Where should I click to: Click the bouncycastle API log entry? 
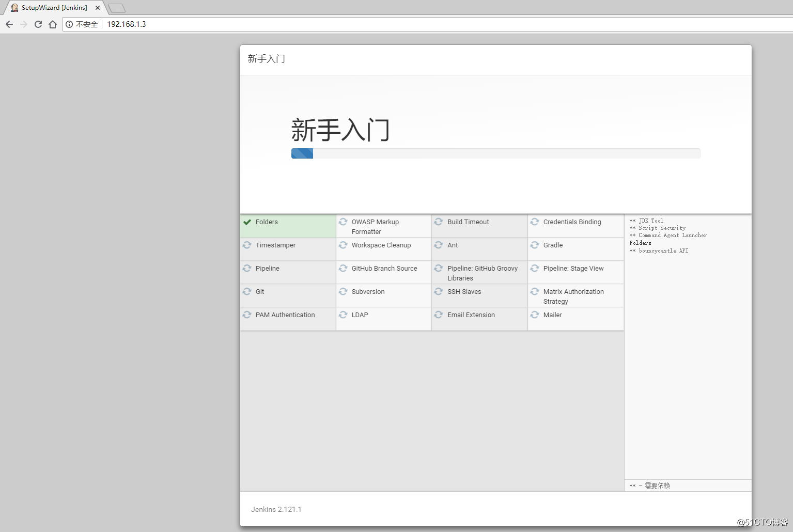pos(659,251)
